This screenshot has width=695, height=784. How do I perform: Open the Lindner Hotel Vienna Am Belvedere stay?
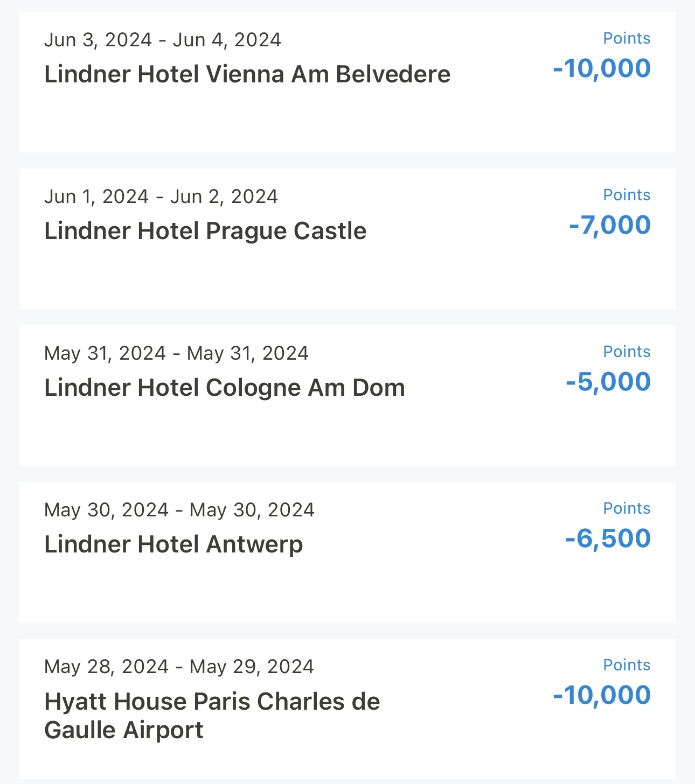point(247,74)
